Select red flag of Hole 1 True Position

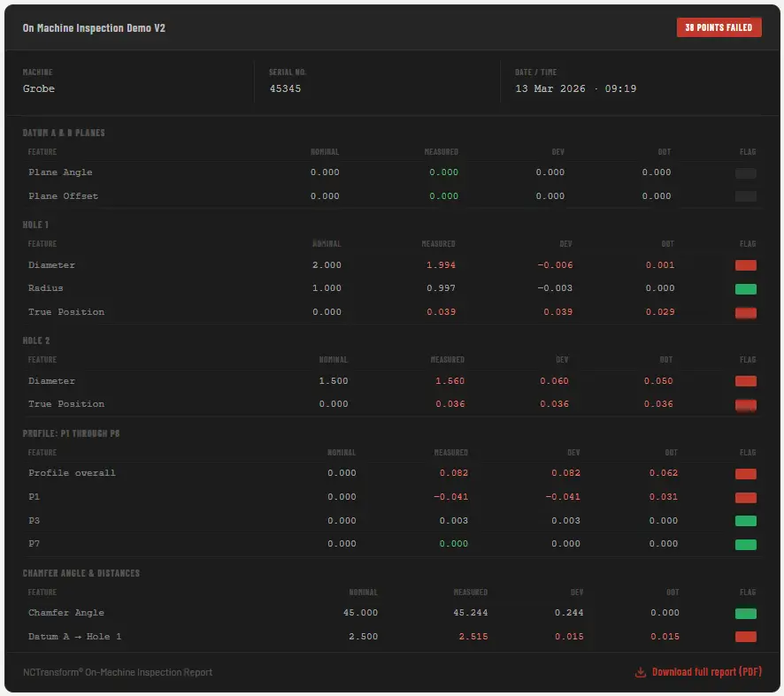click(745, 312)
